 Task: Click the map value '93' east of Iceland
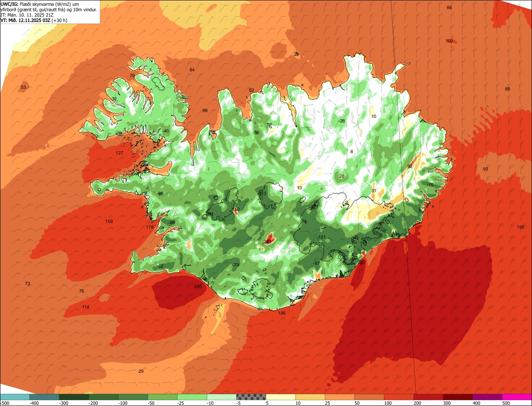point(485,169)
